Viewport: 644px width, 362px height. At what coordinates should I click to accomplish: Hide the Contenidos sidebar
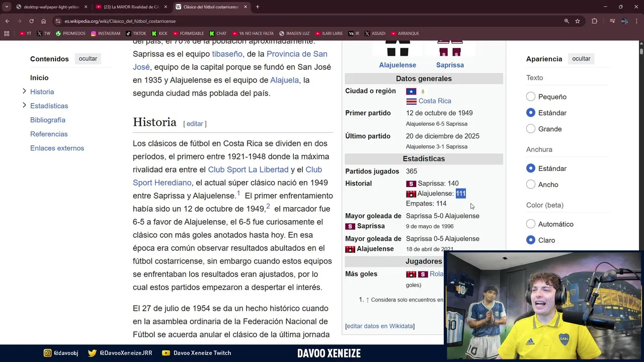[x=88, y=58]
